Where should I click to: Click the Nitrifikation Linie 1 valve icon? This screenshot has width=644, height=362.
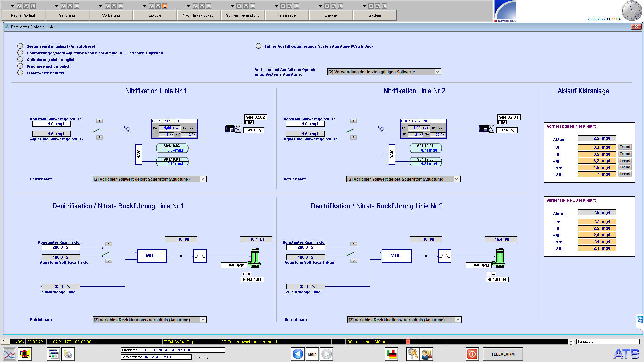pyautogui.click(x=238, y=129)
